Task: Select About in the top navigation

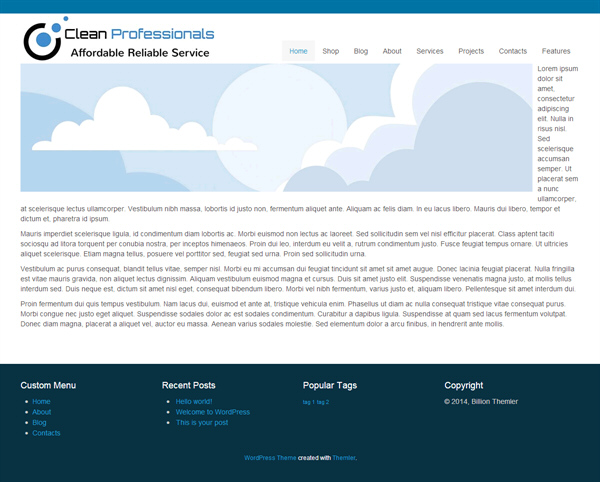Action: click(392, 51)
